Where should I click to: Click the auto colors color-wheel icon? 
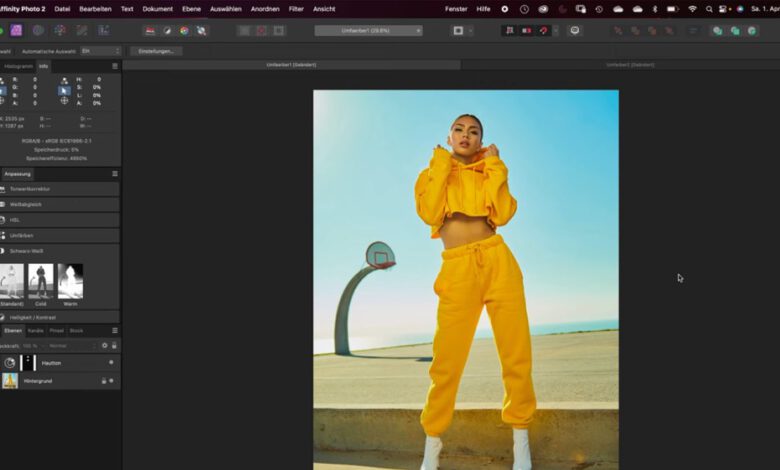184,31
